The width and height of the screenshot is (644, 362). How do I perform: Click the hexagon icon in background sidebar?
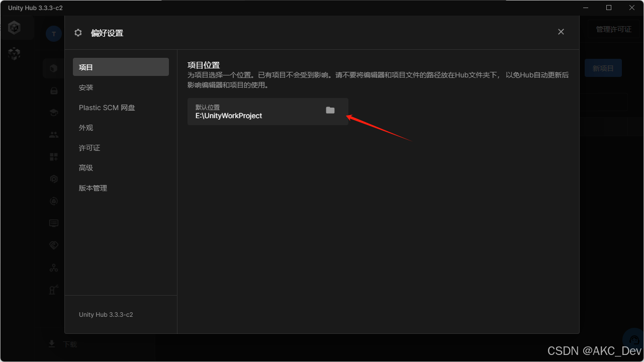coord(54,179)
